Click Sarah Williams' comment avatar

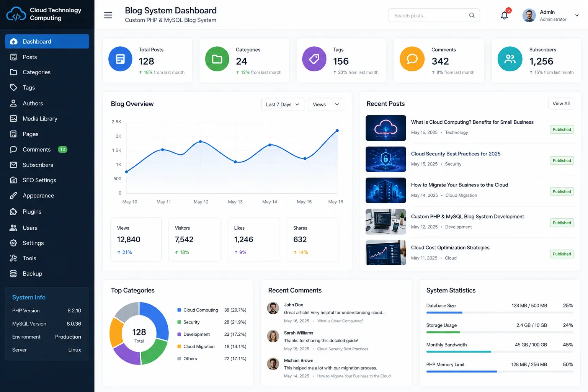273,336
